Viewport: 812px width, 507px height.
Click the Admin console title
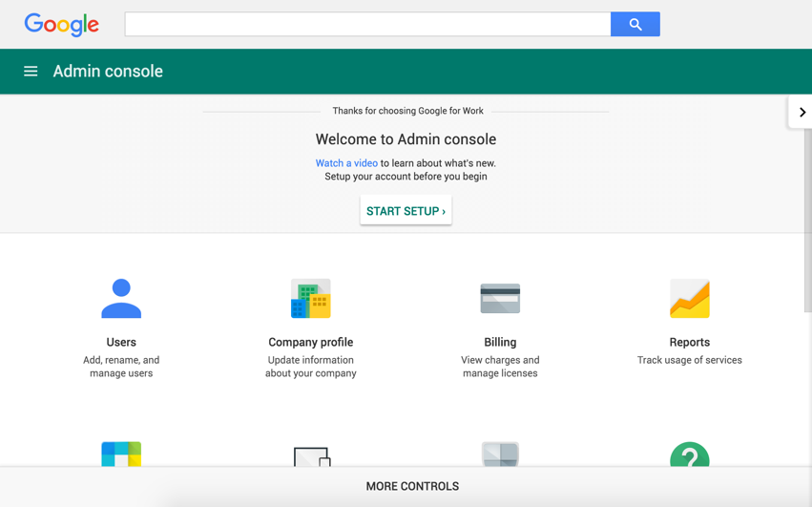(x=108, y=71)
